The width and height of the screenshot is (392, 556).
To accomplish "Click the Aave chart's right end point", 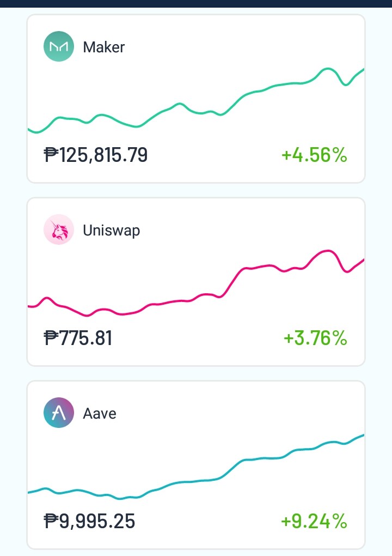I will pos(363,435).
